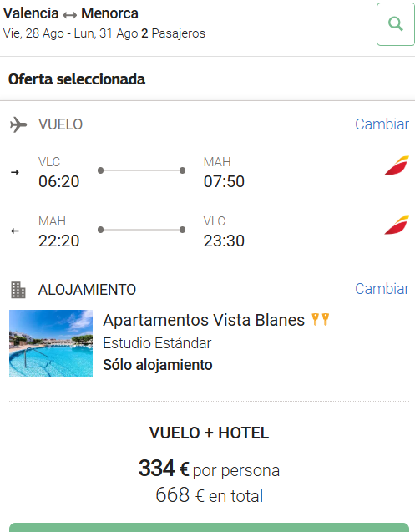Click the golden keys rating icon
This screenshot has width=415, height=532.
click(x=321, y=319)
